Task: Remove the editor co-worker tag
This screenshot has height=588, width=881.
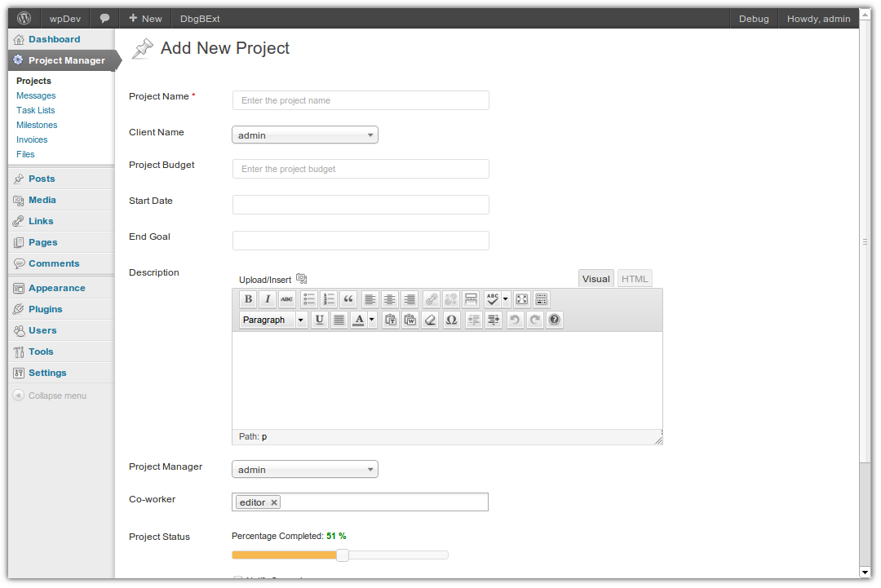Action: pos(274,502)
